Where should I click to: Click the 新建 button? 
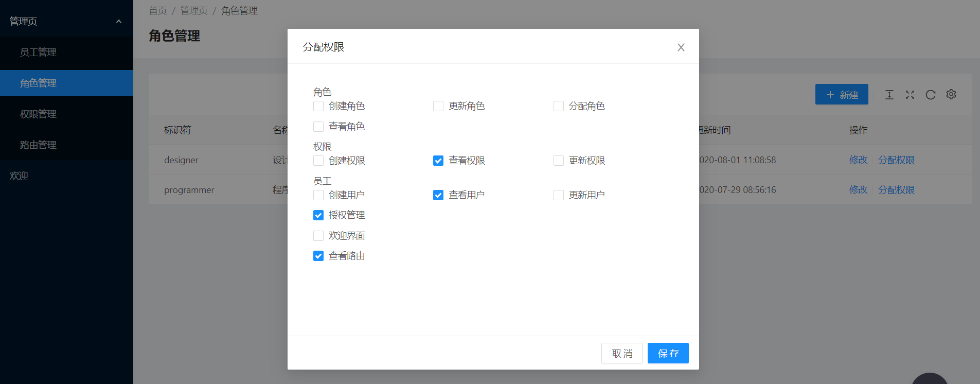click(x=842, y=94)
